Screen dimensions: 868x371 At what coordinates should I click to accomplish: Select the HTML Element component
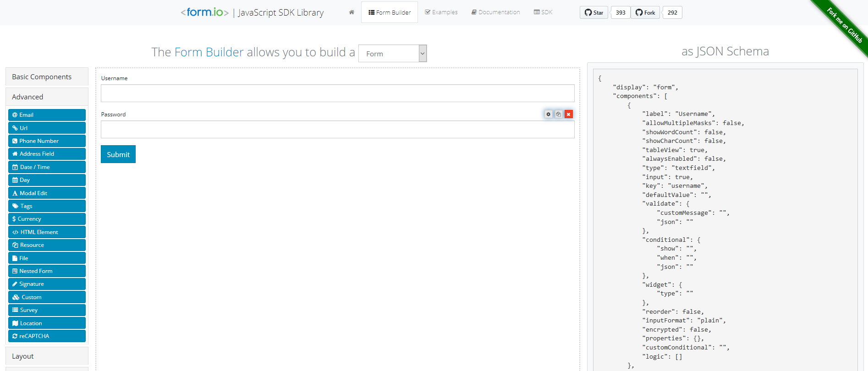(47, 232)
